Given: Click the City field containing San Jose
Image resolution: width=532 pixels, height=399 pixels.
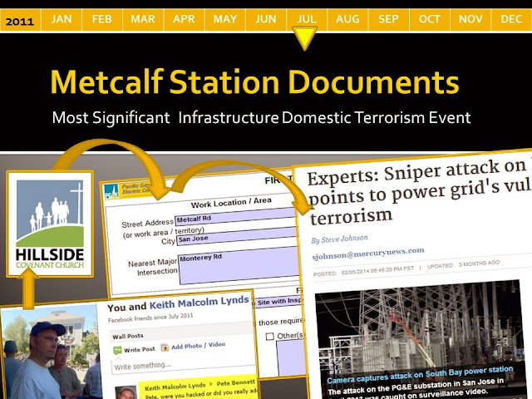Looking at the screenshot, I should 236,236.
